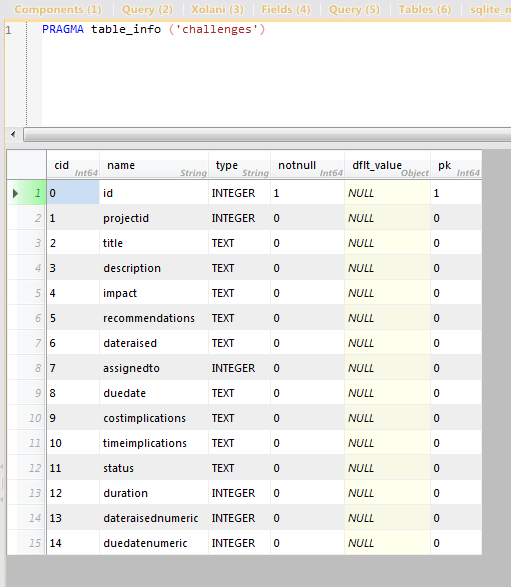Click NULL default cell in status row
The image size is (511, 587).
(x=387, y=468)
